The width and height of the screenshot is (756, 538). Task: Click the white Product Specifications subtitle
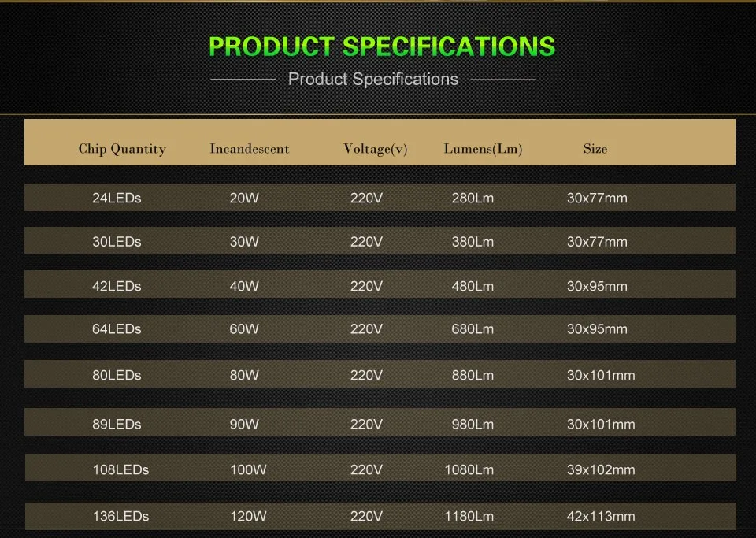click(x=372, y=80)
